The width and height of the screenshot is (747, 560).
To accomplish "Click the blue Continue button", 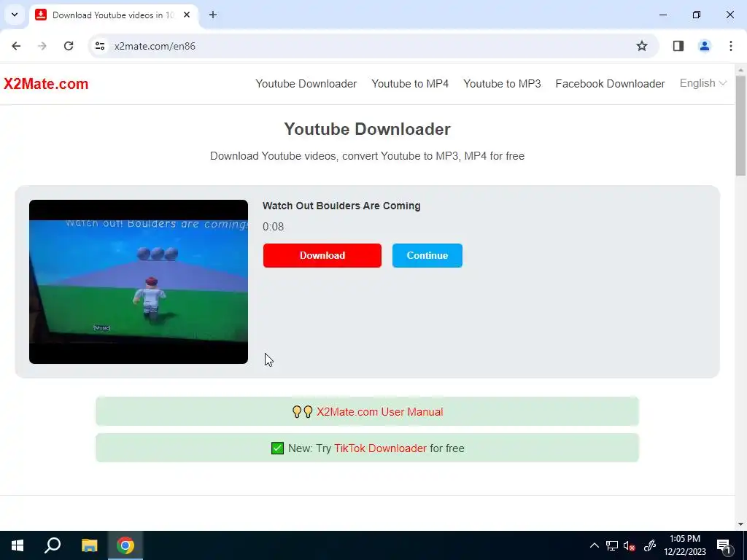I will click(427, 256).
